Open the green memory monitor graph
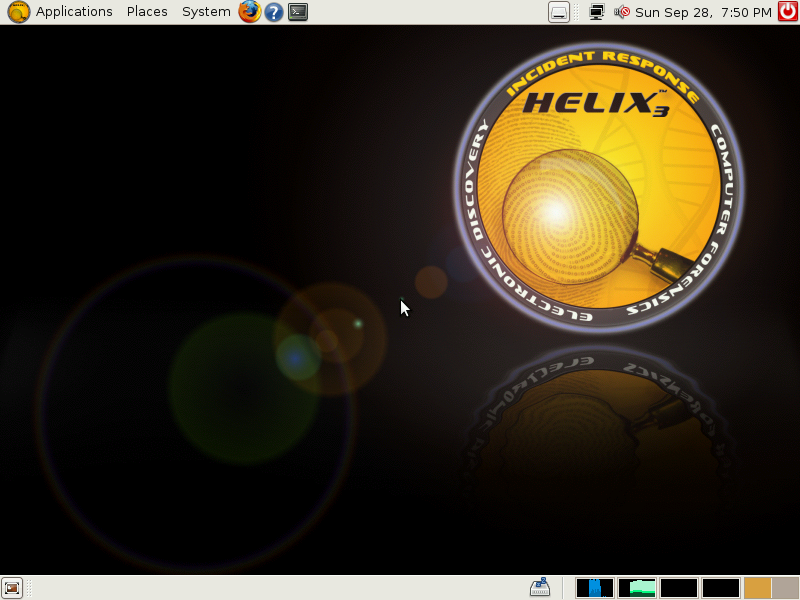800x600 pixels. (x=637, y=588)
